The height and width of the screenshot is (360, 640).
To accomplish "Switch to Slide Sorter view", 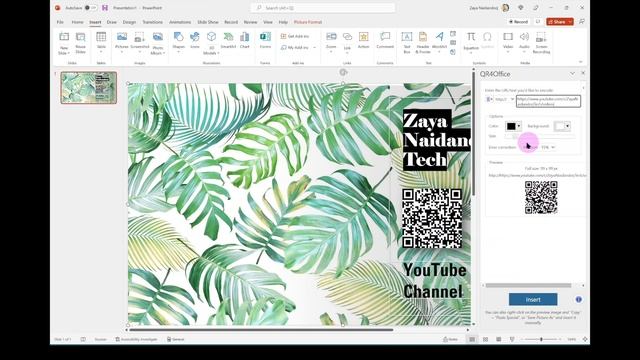I will (x=485, y=339).
